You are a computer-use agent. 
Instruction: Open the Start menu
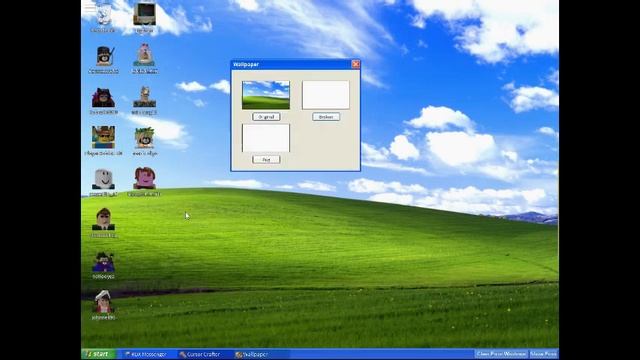point(99,354)
